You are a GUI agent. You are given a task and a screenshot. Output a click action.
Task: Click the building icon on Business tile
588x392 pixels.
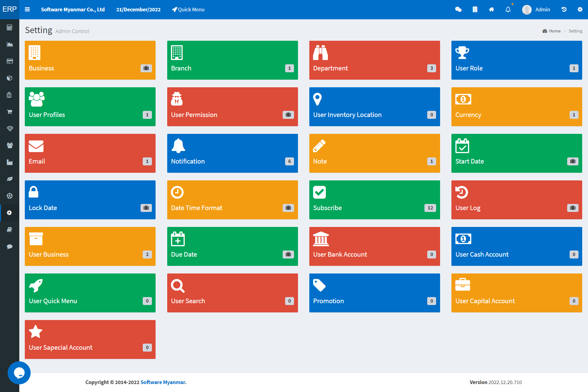coord(35,53)
